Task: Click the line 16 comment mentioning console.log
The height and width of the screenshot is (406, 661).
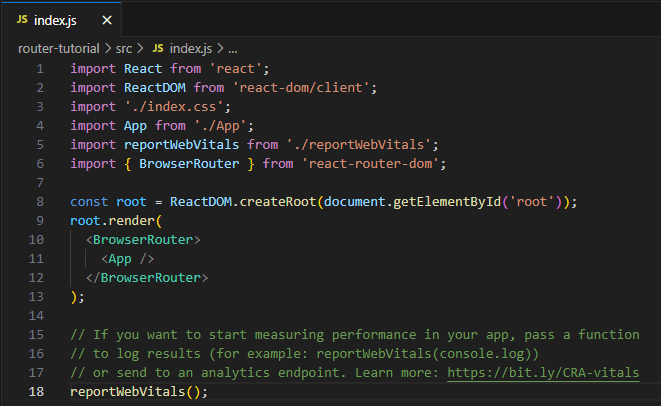Action: (304, 354)
